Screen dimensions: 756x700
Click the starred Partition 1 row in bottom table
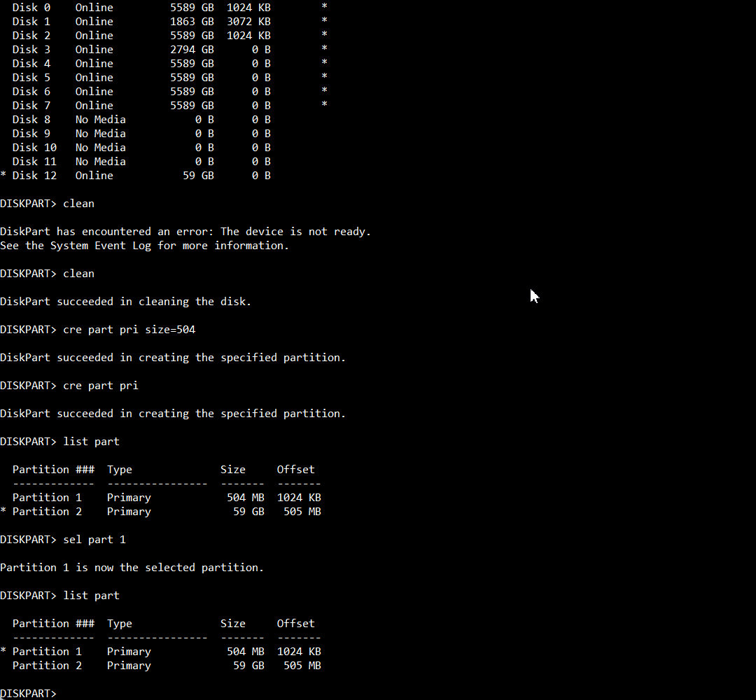(160, 651)
